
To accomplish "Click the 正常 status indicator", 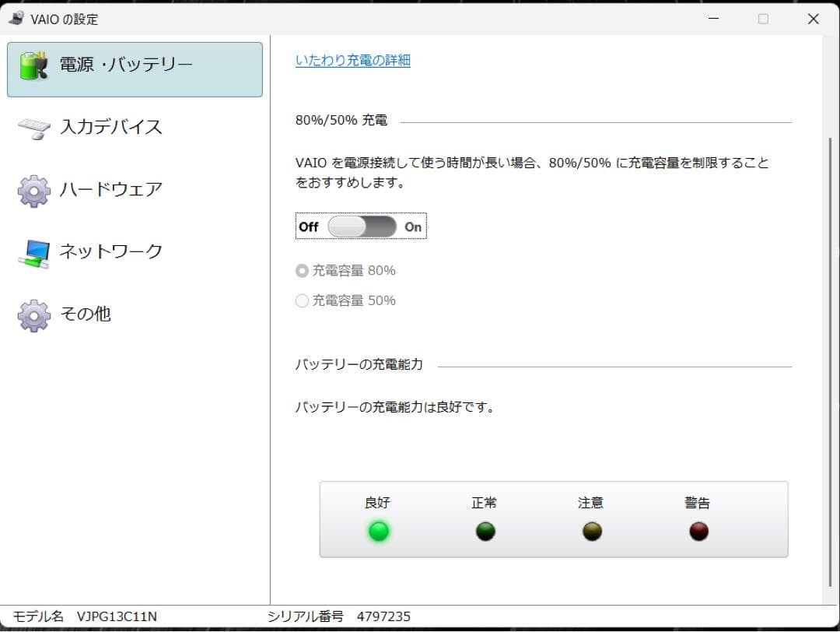I will point(485,532).
